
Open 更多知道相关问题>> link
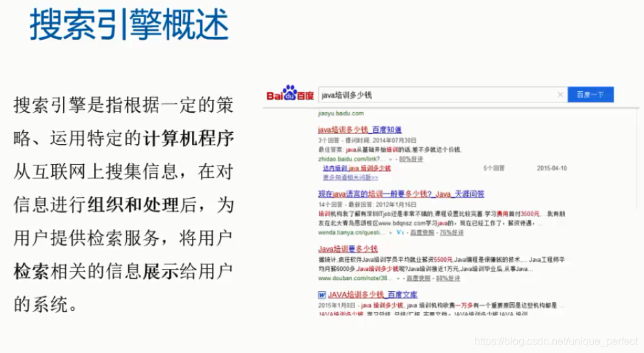click(x=351, y=177)
